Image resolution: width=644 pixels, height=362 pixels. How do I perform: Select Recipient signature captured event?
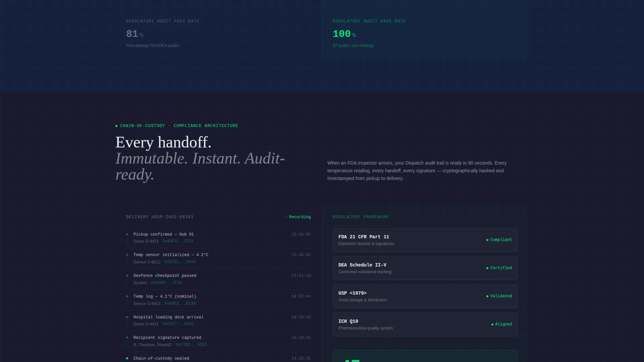click(x=219, y=341)
